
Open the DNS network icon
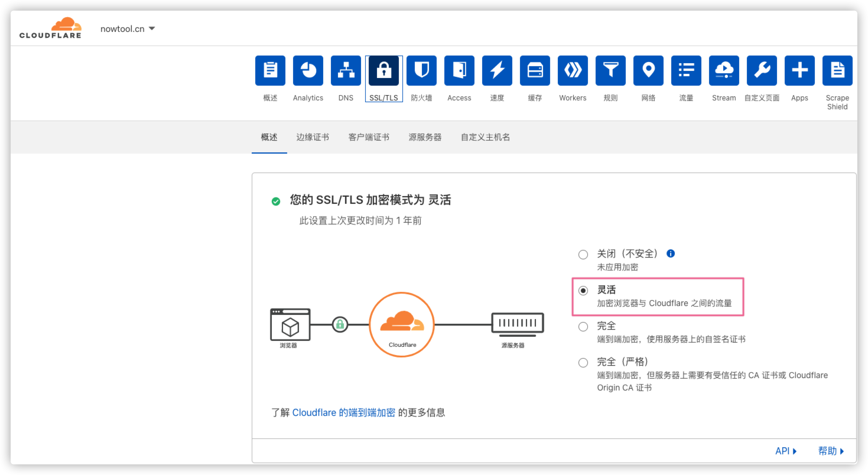pyautogui.click(x=346, y=70)
